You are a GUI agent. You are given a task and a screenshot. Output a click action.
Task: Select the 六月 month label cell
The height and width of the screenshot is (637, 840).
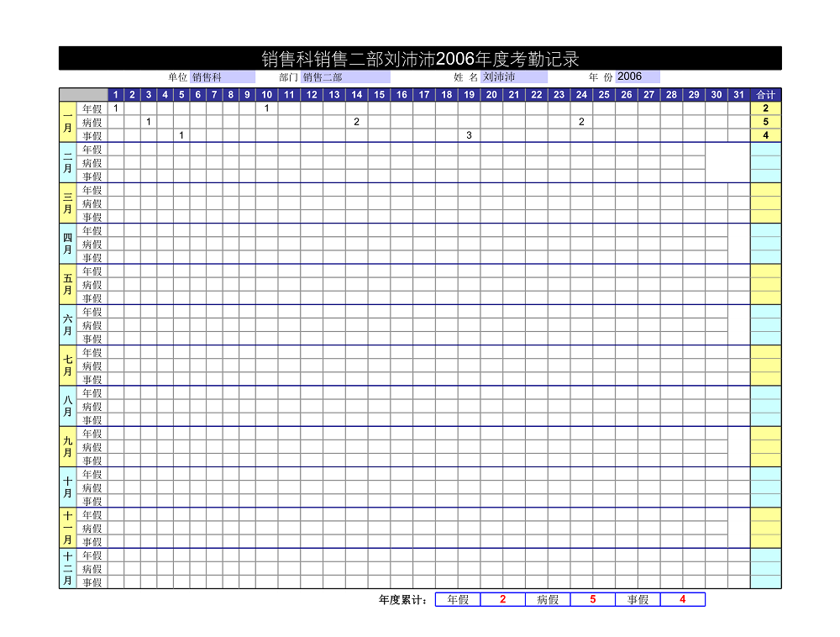[x=68, y=324]
